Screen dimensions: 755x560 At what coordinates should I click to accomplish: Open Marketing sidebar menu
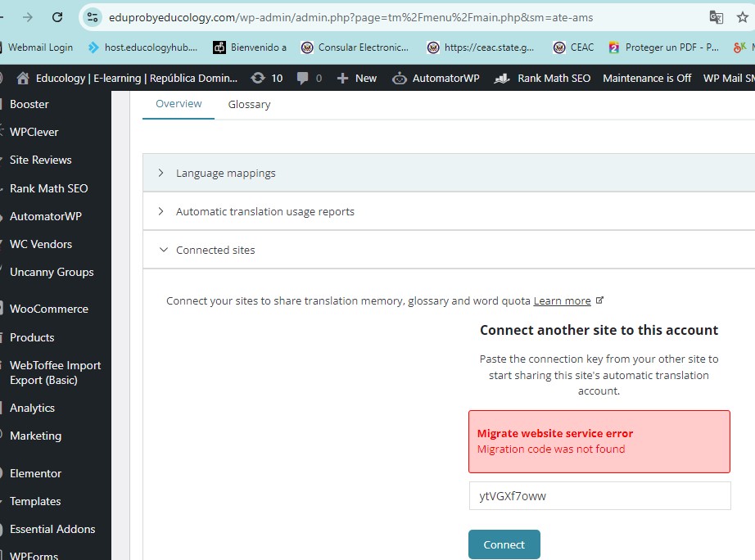(36, 436)
